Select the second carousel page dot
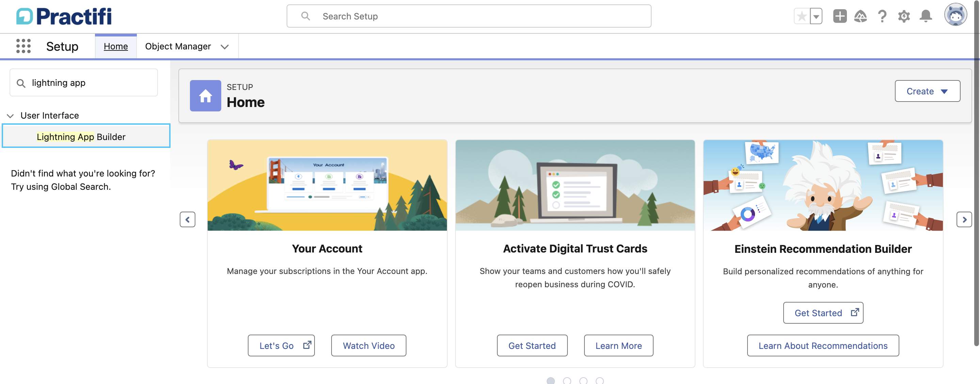This screenshot has height=384, width=980. tap(567, 381)
